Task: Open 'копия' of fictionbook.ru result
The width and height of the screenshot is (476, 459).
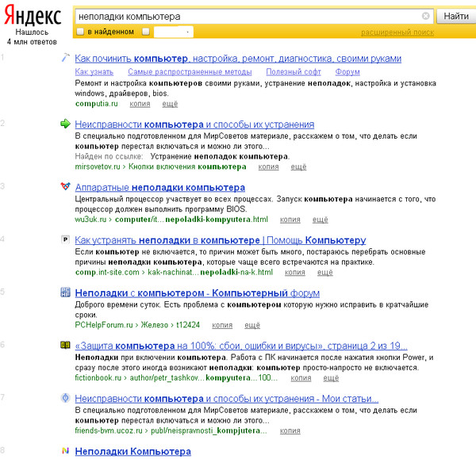Action: (x=301, y=378)
